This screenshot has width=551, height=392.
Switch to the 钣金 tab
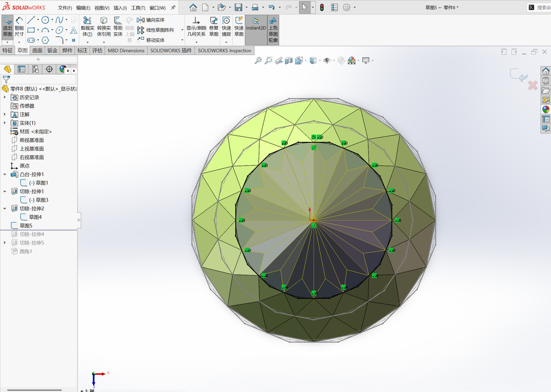[52, 51]
